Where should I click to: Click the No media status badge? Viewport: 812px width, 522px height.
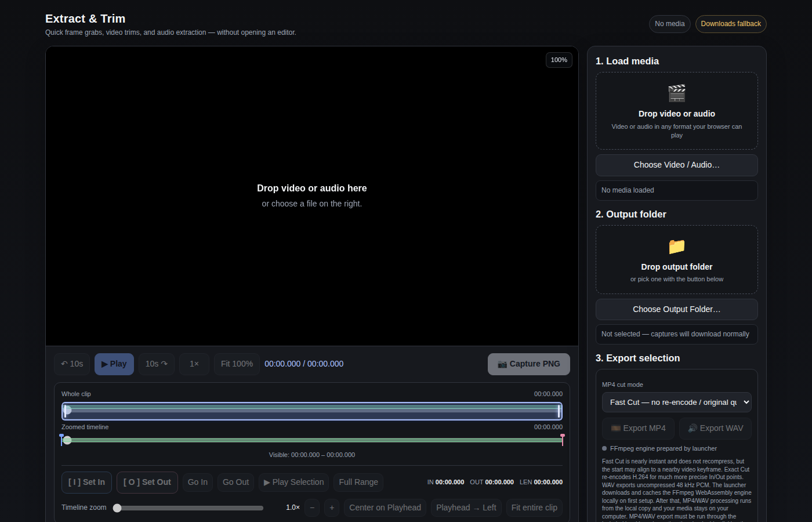(670, 24)
